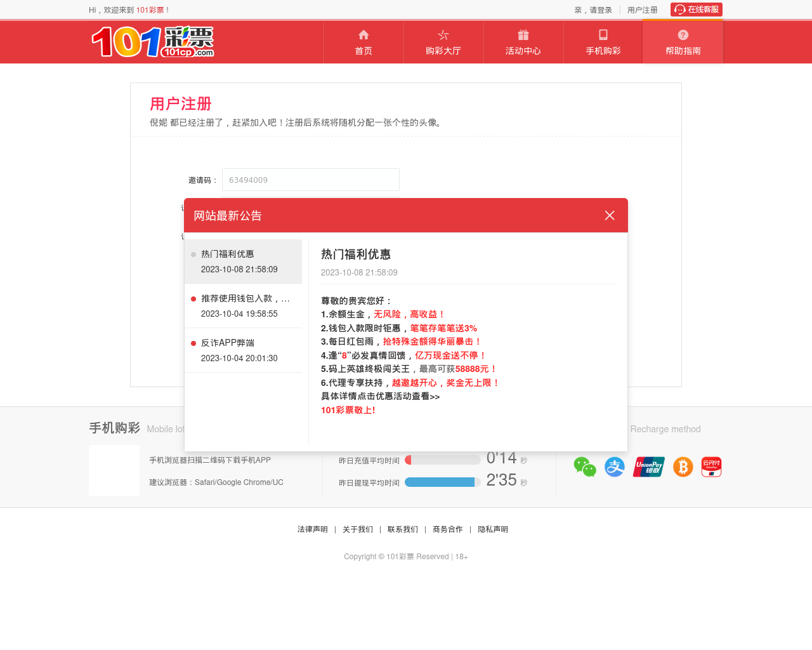The image size is (812, 650).
Task: Click the 云闪付 payment icon
Action: 712,467
